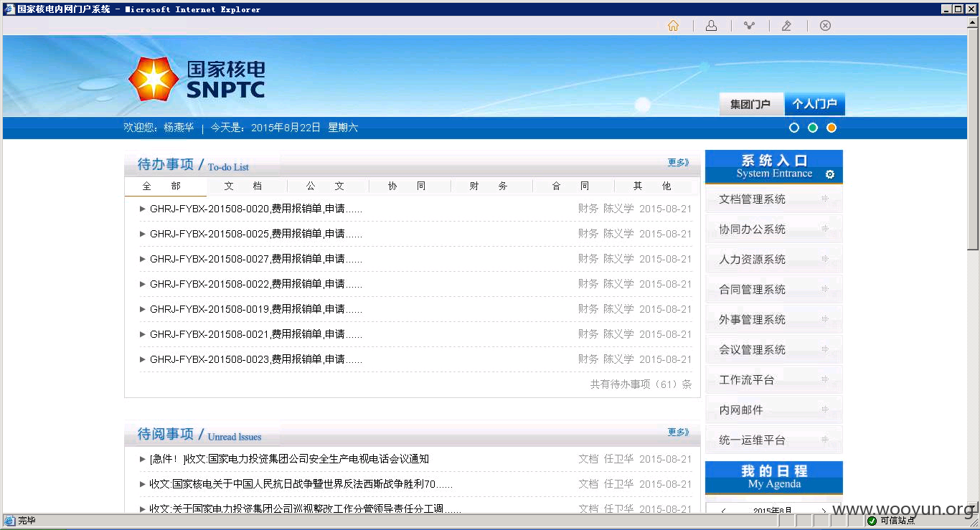Click the share nodes icon in top toolbar
Viewport: 980px width, 530px height.
[749, 26]
